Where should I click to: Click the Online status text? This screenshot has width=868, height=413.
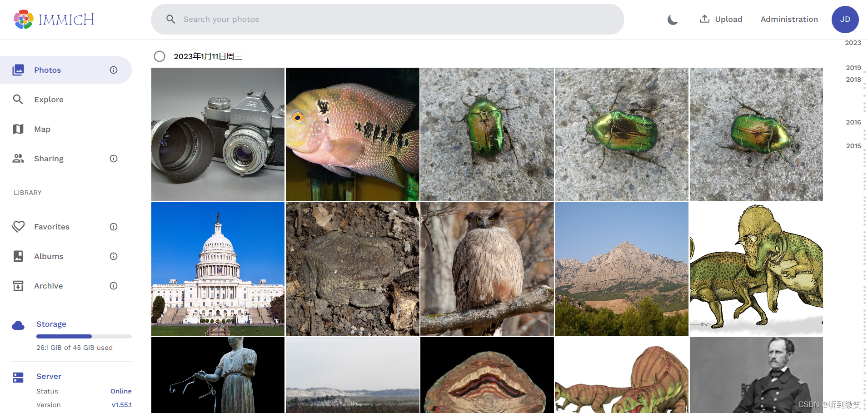[x=121, y=391]
